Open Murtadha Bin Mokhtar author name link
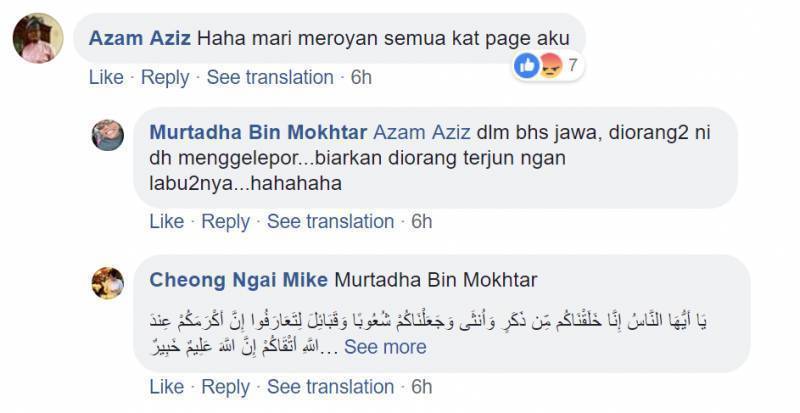The height and width of the screenshot is (413, 800). 258,132
